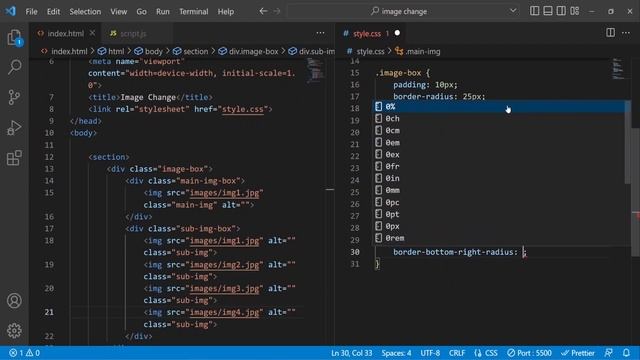Expand the command center dropdown chevron

click(513, 11)
